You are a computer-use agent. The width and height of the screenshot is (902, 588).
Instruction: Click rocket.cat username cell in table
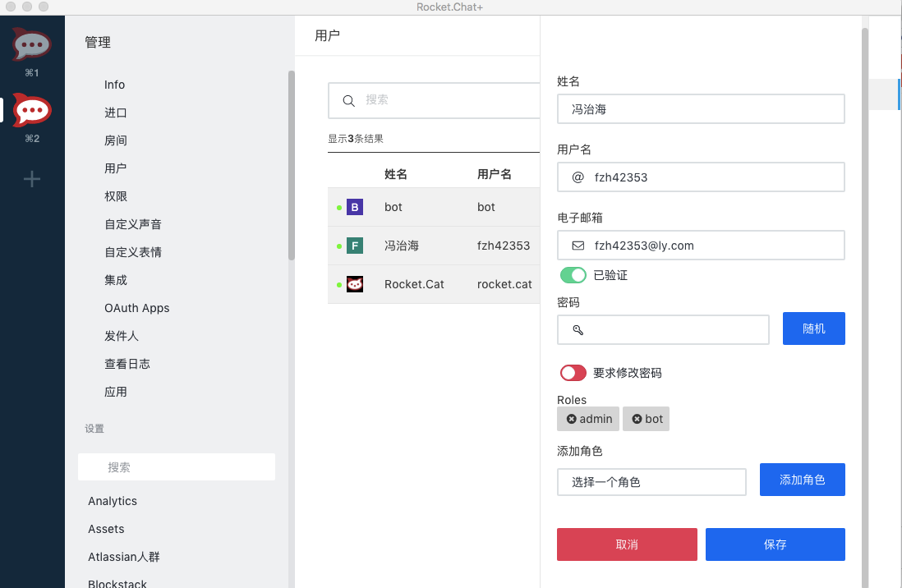coord(504,284)
